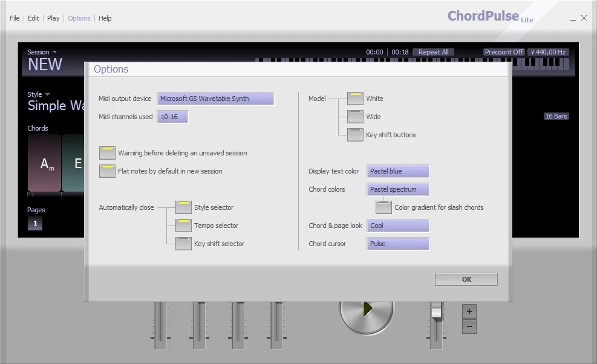Enable Key shift buttons option
597x364 pixels.
pos(355,135)
